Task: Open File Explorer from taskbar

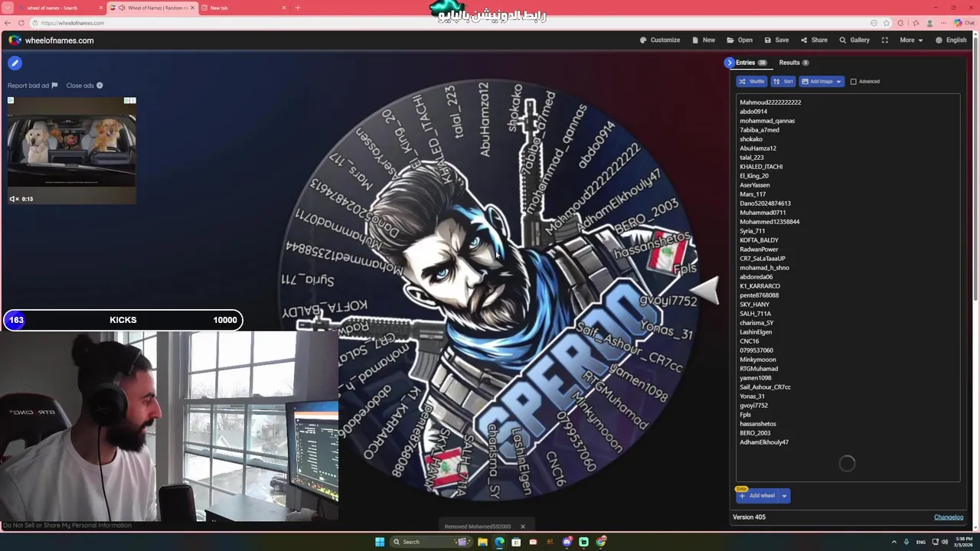Action: tap(482, 542)
